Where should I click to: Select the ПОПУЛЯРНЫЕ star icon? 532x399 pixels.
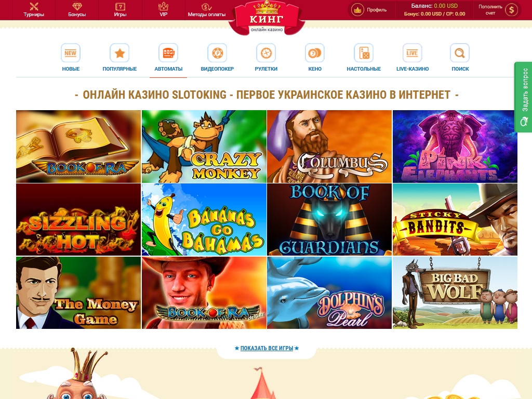[x=119, y=53]
